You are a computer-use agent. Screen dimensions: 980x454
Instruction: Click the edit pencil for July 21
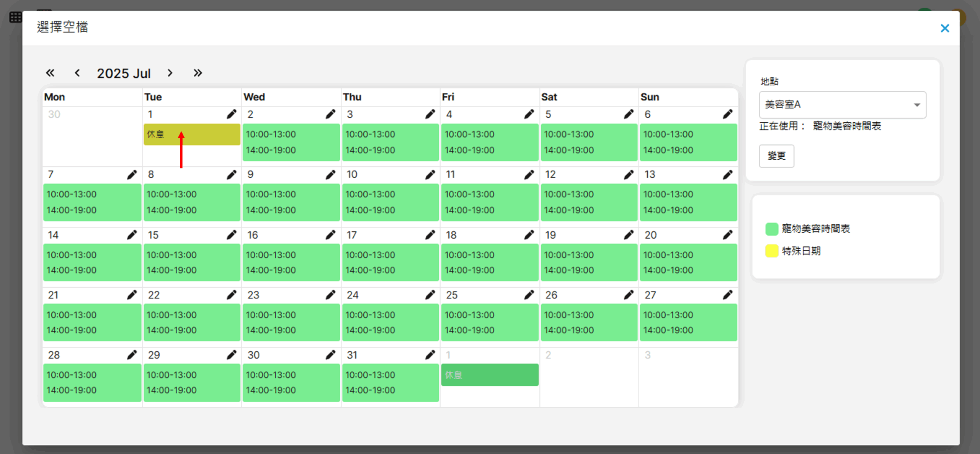coord(132,295)
